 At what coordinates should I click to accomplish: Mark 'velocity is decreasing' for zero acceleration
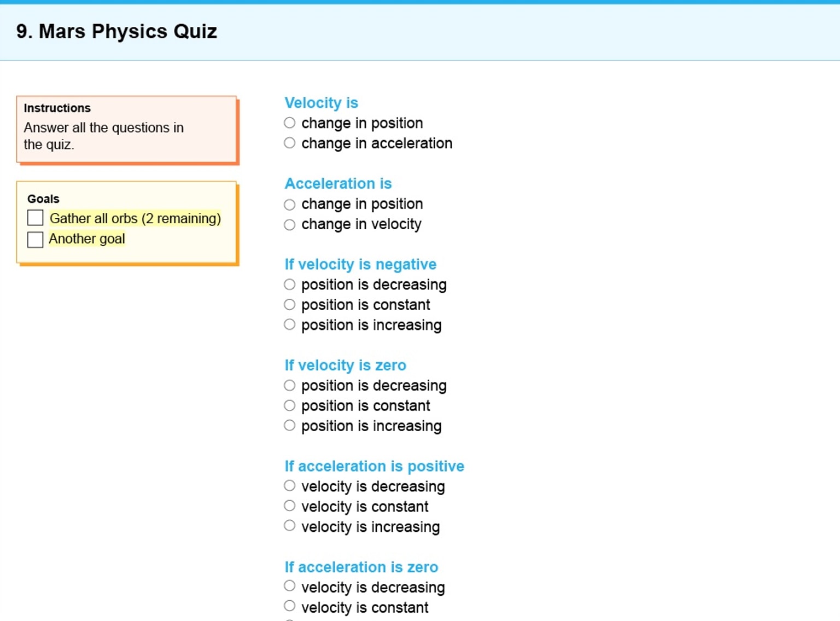click(290, 587)
